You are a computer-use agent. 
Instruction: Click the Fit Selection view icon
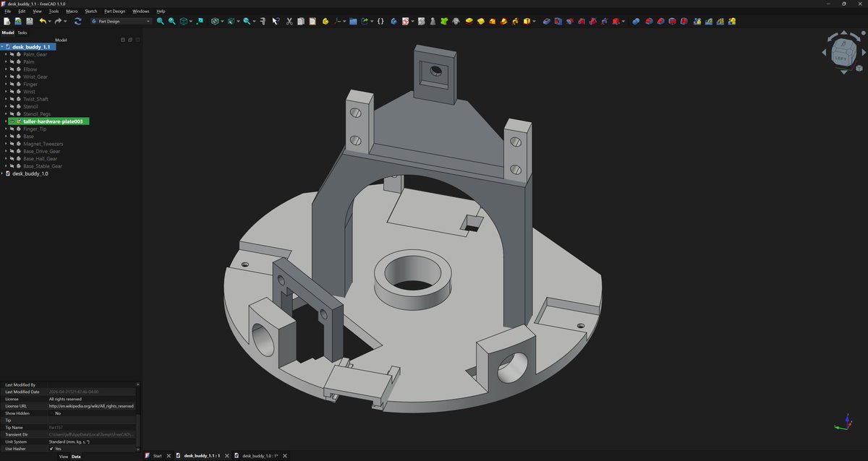pyautogui.click(x=172, y=21)
